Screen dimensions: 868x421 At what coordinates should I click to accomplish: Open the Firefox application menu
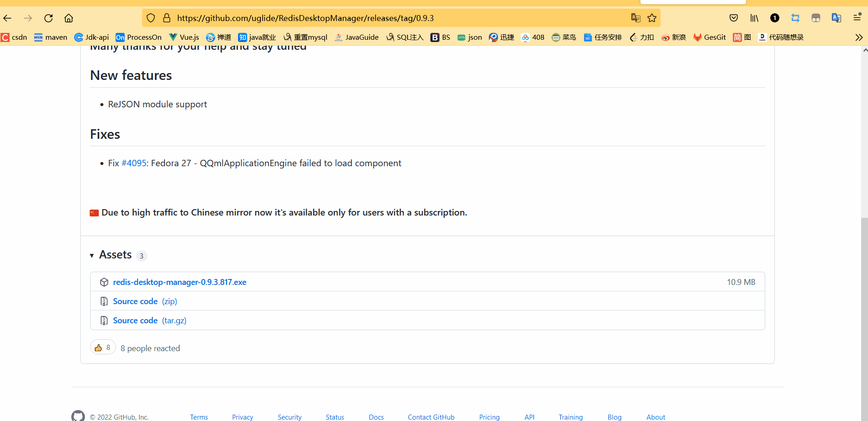pyautogui.click(x=857, y=17)
